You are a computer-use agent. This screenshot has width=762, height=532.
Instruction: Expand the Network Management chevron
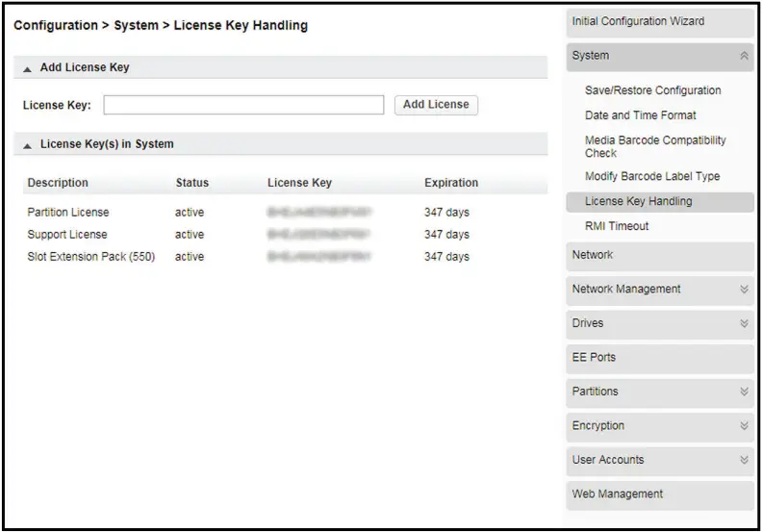point(744,290)
